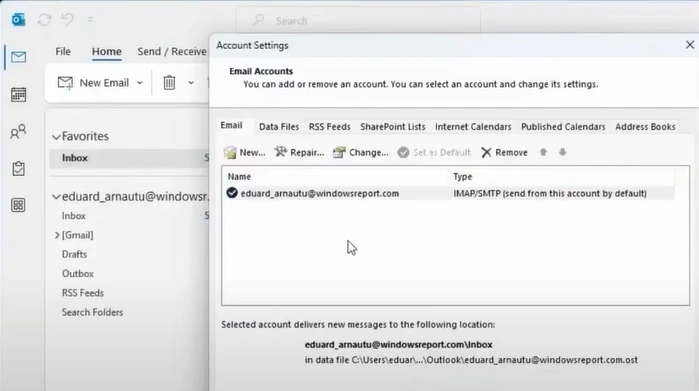Click the default account checkmark icon

(x=232, y=193)
